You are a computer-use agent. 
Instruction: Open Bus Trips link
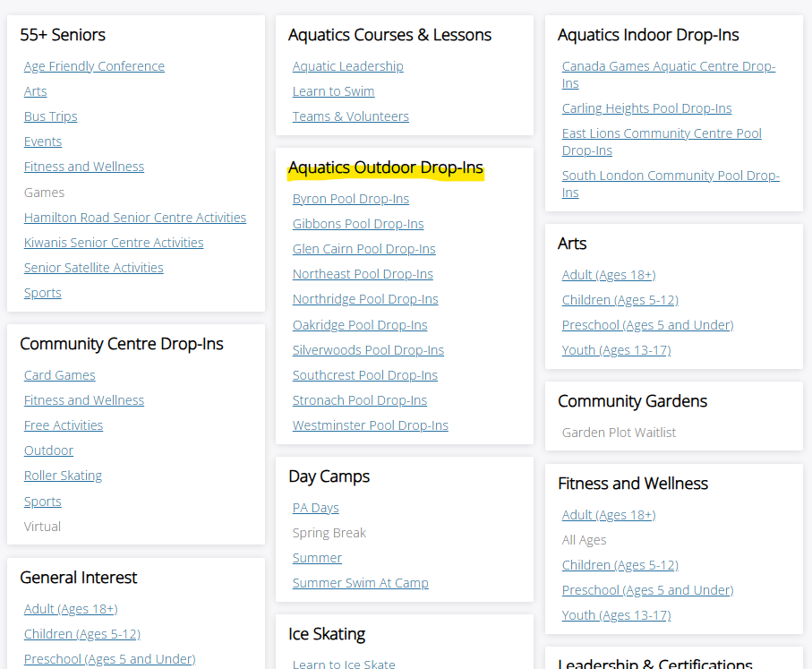pos(51,116)
